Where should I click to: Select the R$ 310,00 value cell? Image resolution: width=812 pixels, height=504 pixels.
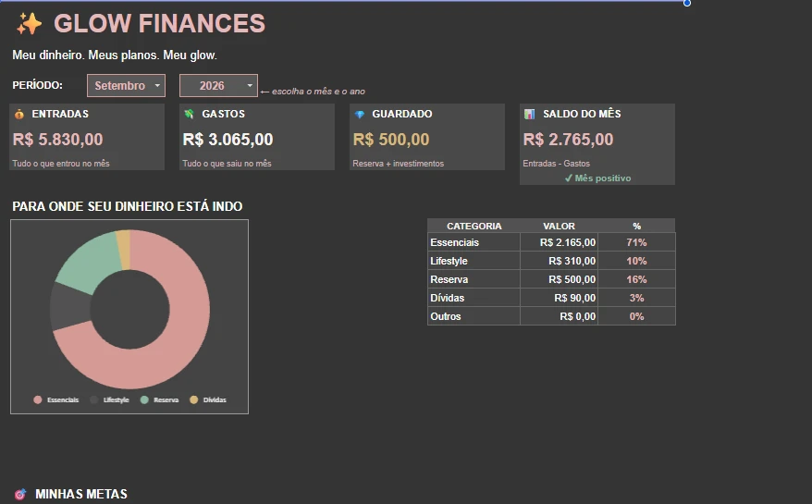560,261
